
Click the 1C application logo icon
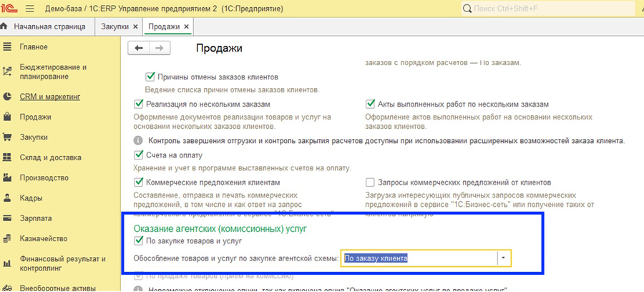pyautogui.click(x=11, y=9)
